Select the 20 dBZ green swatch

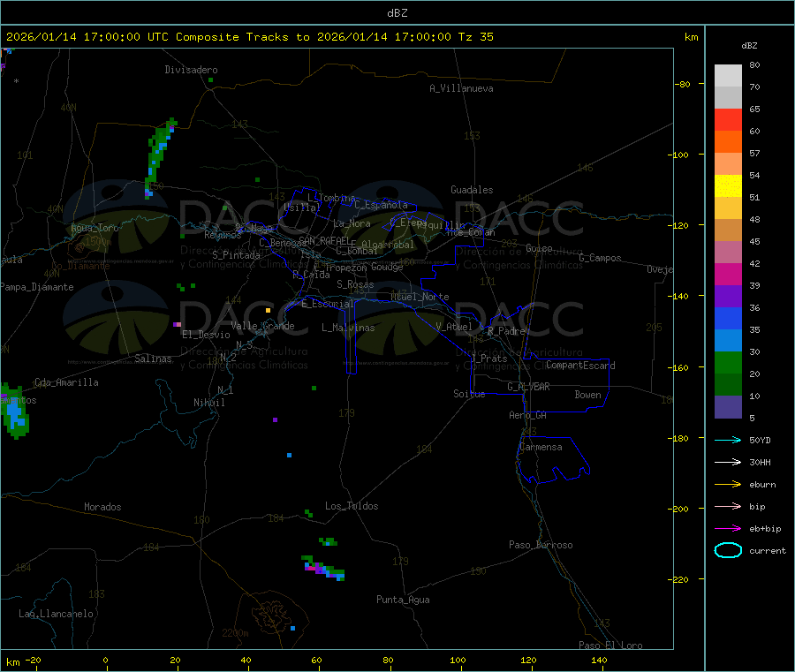click(728, 385)
